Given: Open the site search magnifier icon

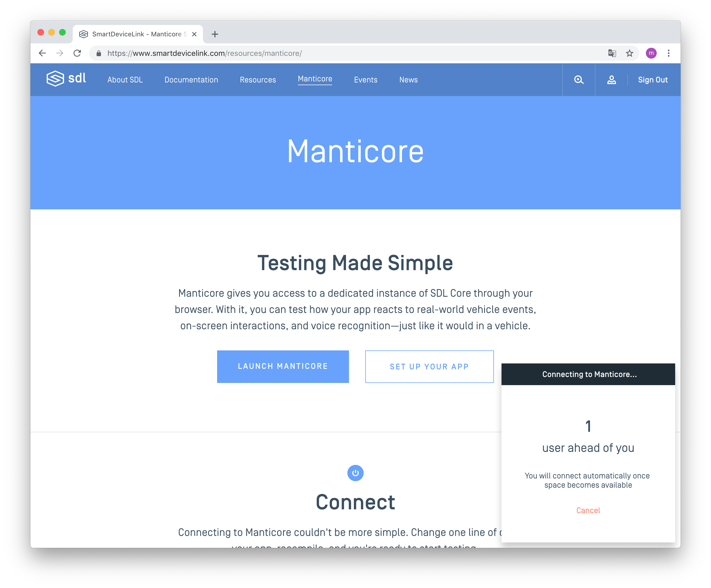Looking at the screenshot, I should (579, 80).
